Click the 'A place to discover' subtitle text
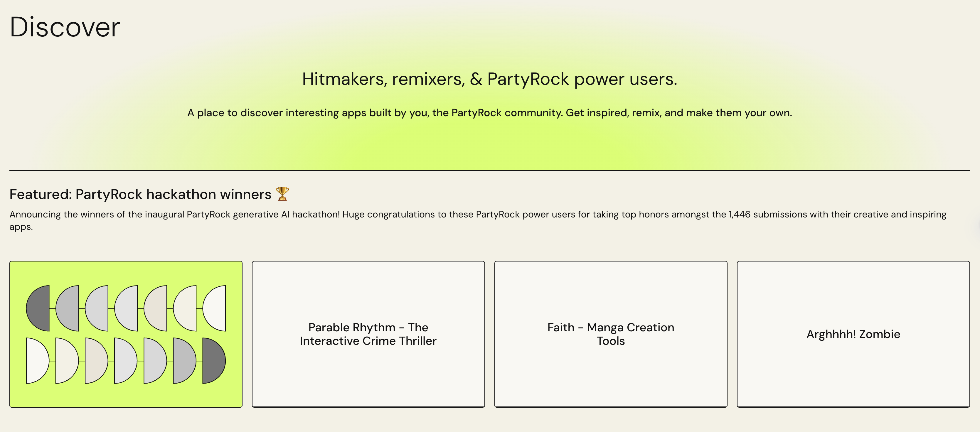Image resolution: width=980 pixels, height=432 pixels. [x=489, y=113]
